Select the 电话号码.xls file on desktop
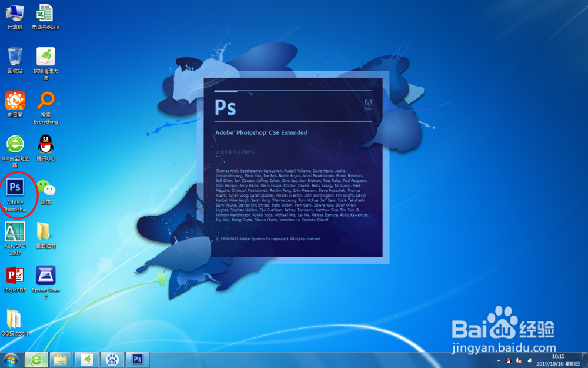 (x=45, y=17)
